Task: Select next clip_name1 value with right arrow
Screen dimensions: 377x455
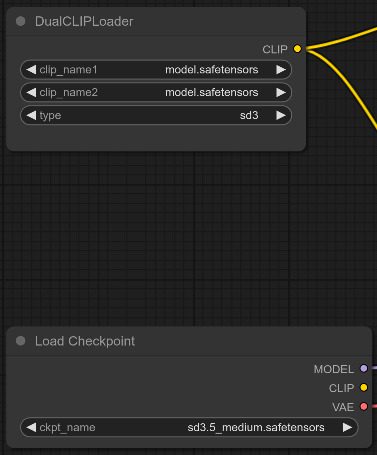Action: 281,70
